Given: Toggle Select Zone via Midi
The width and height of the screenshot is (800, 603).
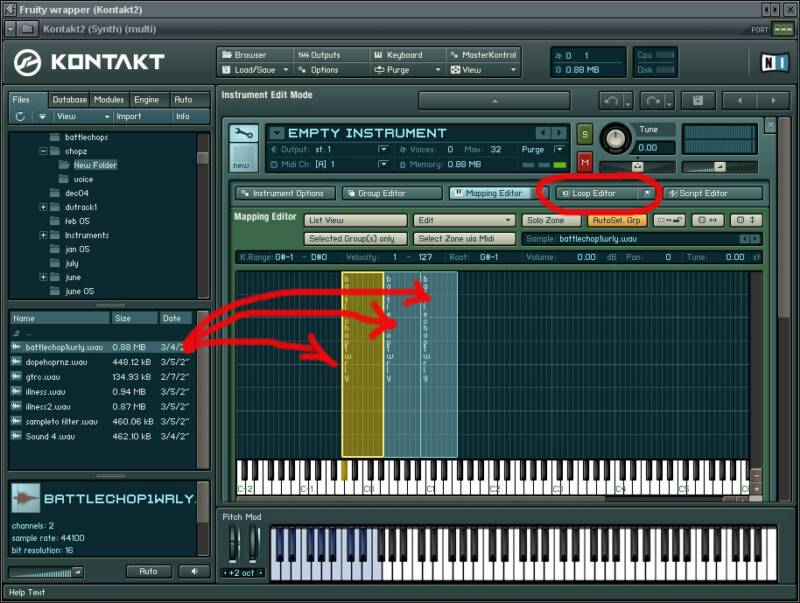Looking at the screenshot, I should pos(464,238).
